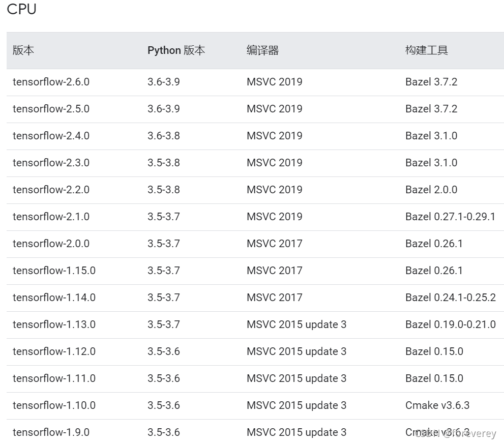Select the Bazel 2.0.0 cell

[431, 190]
